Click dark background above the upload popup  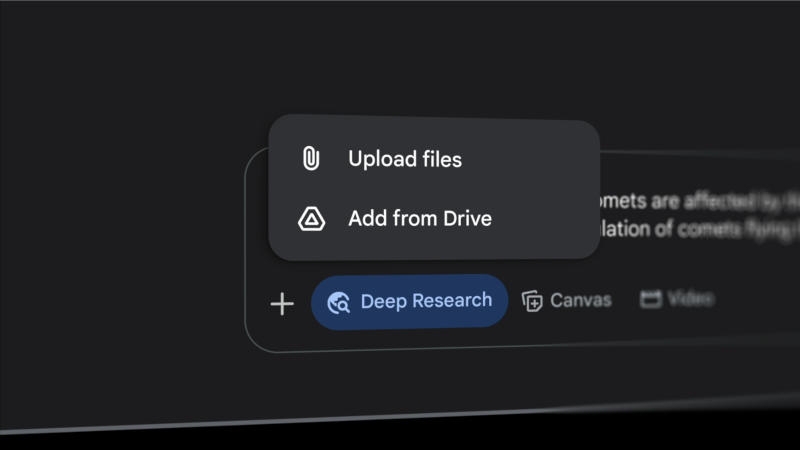[x=430, y=60]
